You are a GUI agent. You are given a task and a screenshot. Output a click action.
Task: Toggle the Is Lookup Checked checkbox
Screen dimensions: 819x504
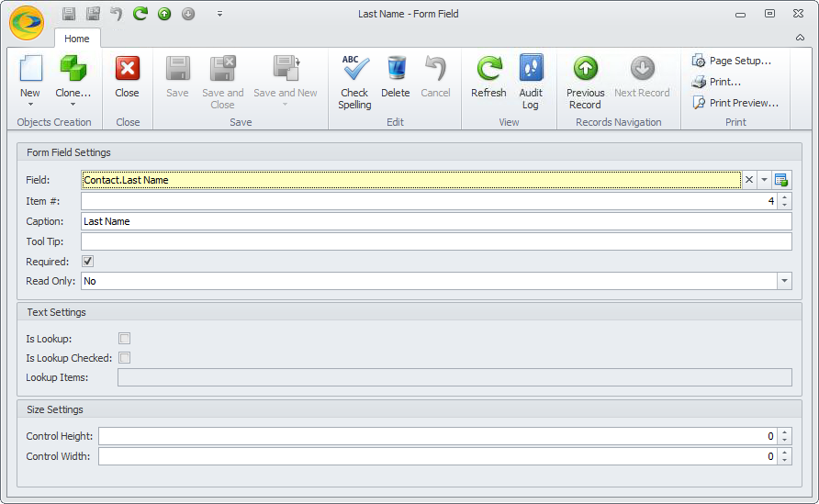(x=124, y=358)
